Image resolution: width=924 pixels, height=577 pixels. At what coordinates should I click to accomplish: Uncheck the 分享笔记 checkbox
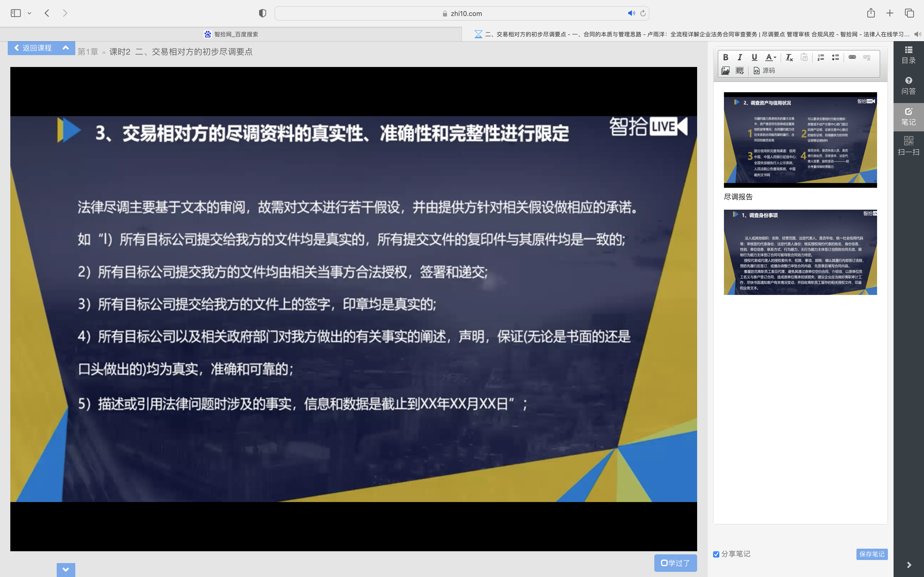(x=716, y=554)
